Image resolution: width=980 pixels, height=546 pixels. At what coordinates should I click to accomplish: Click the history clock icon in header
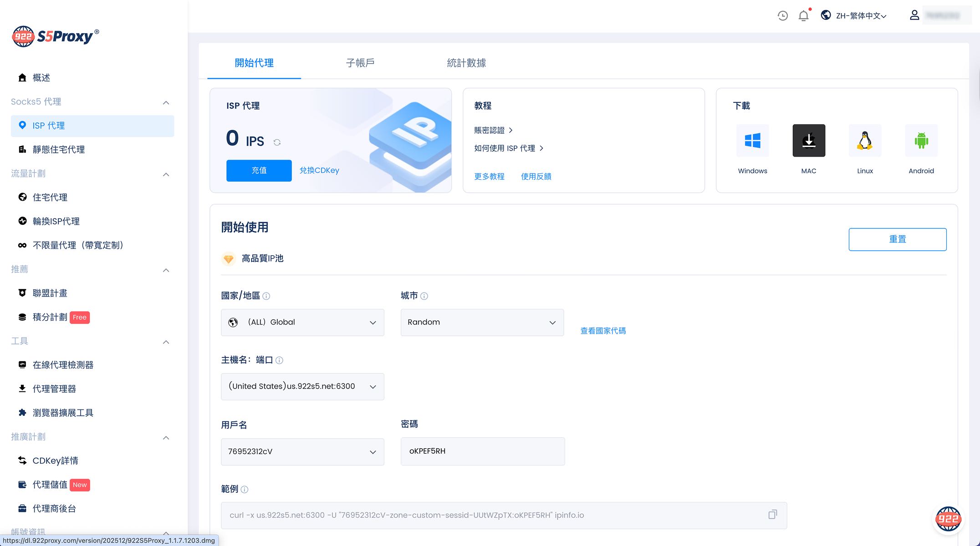(x=782, y=16)
